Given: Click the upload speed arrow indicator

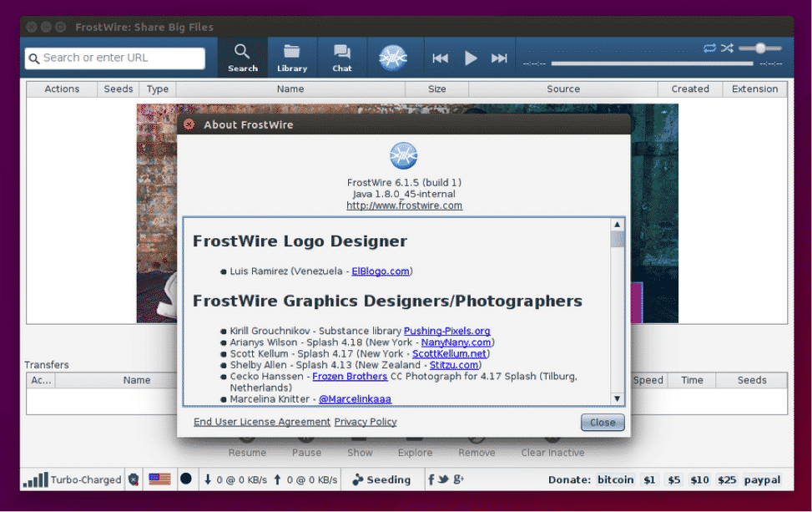Looking at the screenshot, I should [x=278, y=480].
